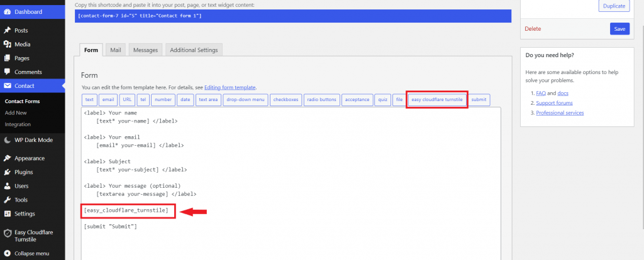
Task: Click the Easy Cloudflare Turnstile shield icon
Action: click(x=7, y=232)
